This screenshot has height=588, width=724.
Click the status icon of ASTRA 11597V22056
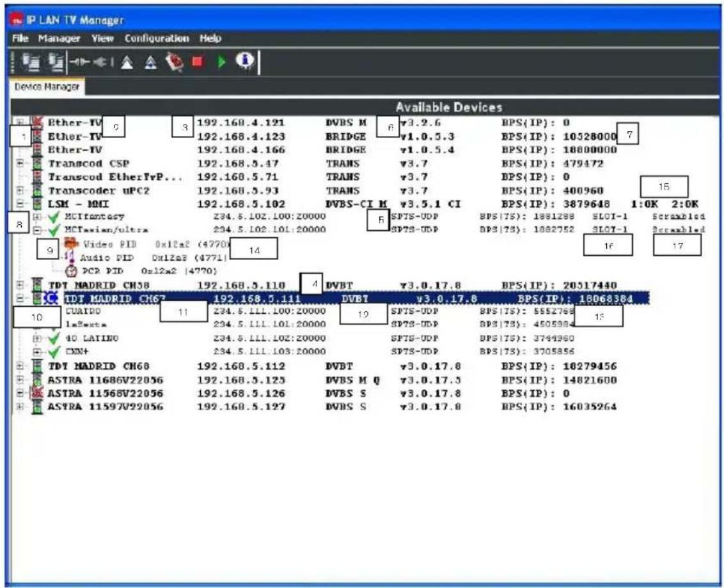(37, 406)
